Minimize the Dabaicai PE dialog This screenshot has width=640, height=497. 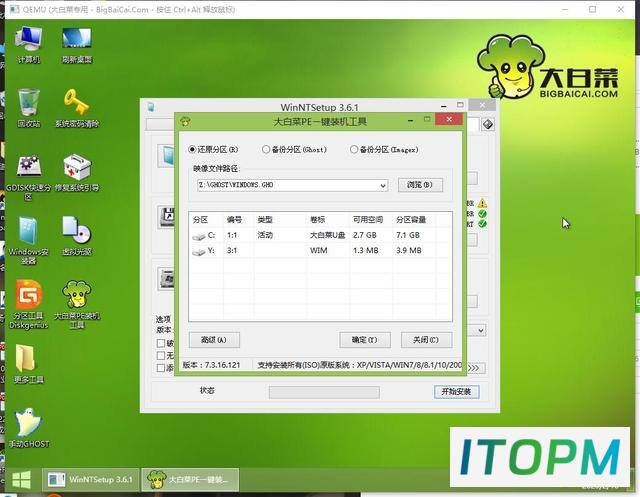tap(410, 121)
